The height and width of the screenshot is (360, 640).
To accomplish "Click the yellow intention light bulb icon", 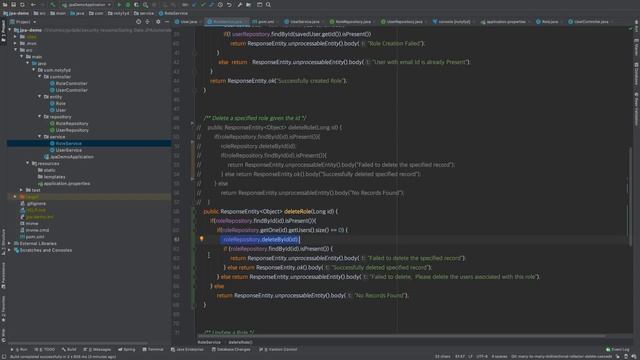I will click(202, 239).
